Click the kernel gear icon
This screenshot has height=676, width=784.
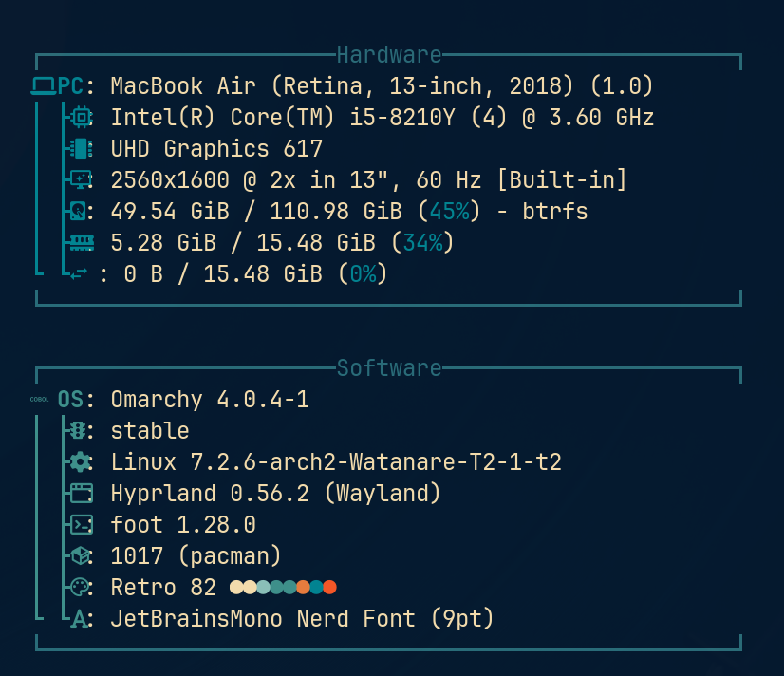[80, 461]
